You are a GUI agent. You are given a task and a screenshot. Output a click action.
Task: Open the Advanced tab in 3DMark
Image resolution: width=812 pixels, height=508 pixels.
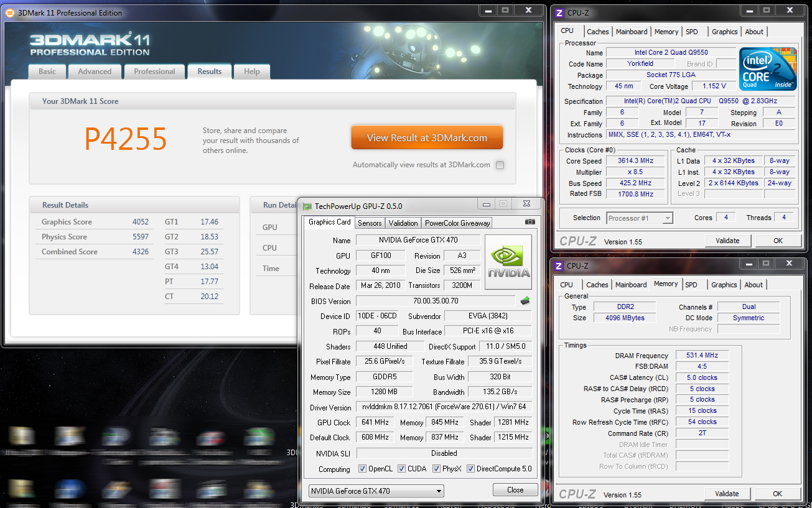tap(95, 72)
